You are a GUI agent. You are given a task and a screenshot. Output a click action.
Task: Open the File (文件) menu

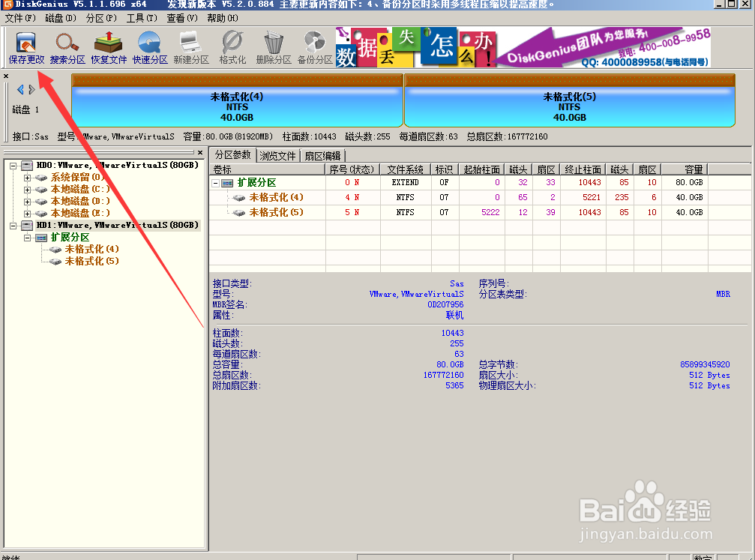click(20, 18)
